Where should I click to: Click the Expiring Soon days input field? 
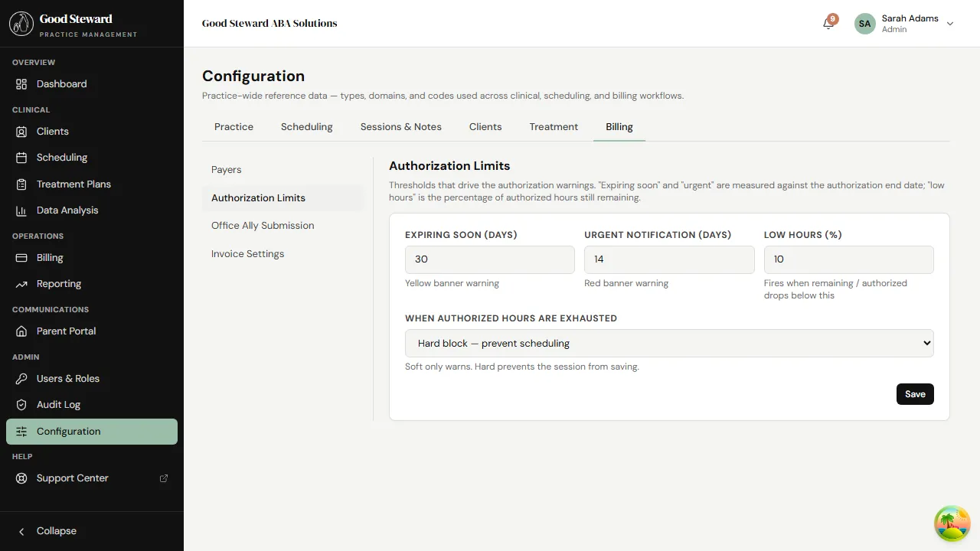489,259
